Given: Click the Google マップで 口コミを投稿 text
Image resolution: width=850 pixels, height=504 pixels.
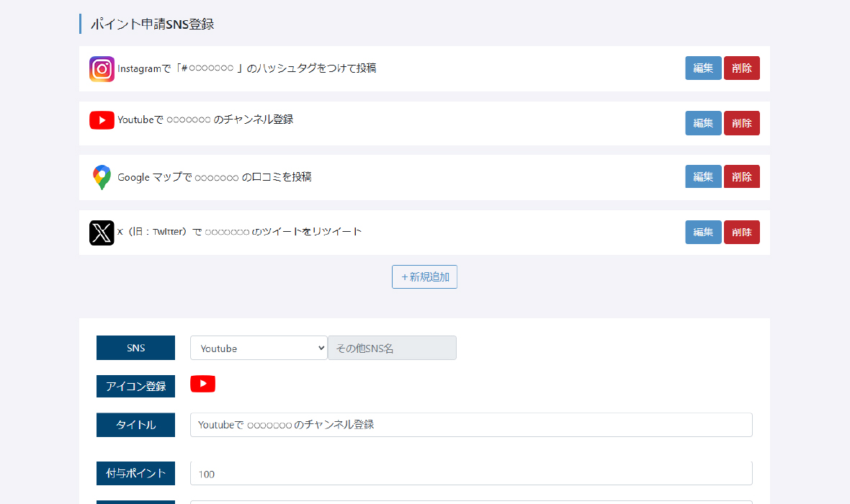Looking at the screenshot, I should (215, 177).
